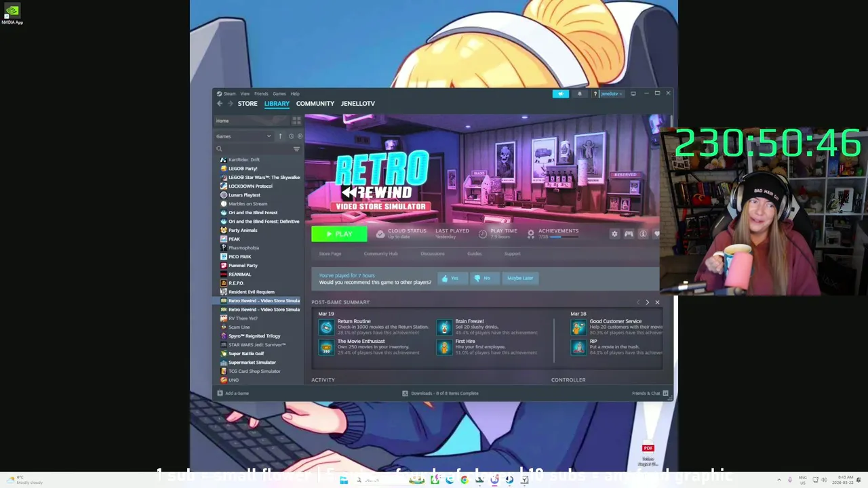Add Retro Rewind to favorites heart icon

click(x=656, y=234)
